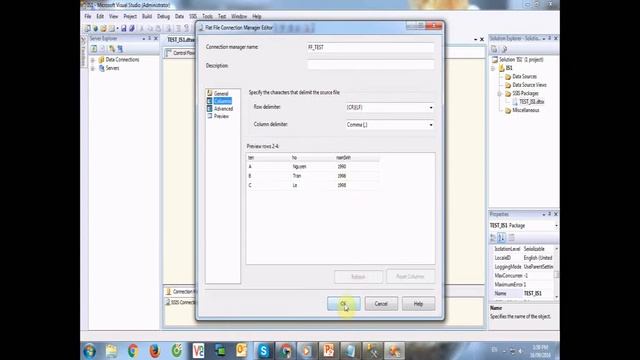Open the Edit menu
The width and height of the screenshot is (640, 360).
pos(100,16)
